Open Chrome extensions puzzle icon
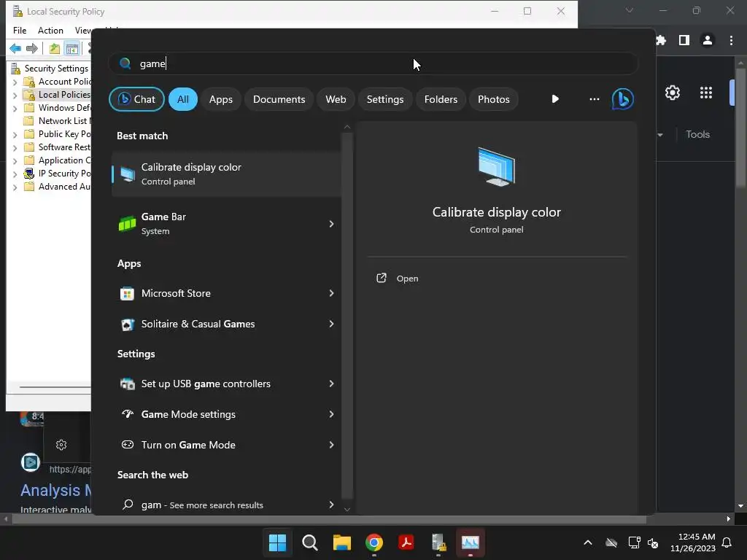Viewport: 747px width, 560px height. 660,41
